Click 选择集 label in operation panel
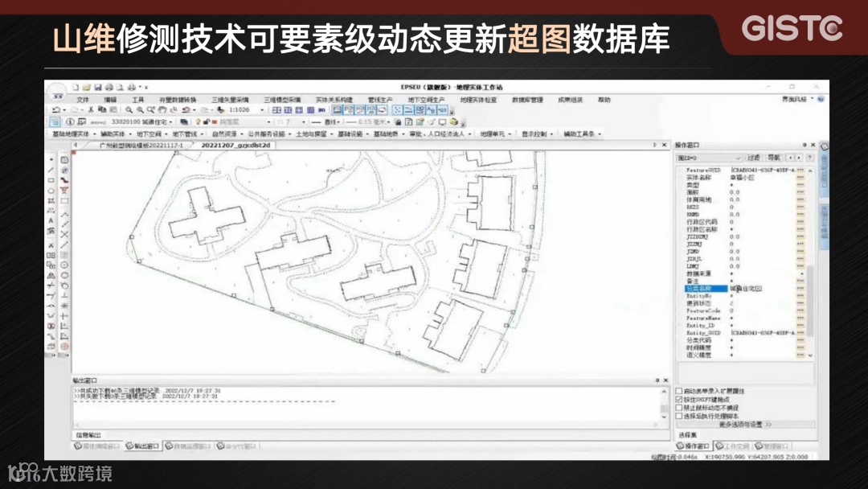This screenshot has width=868, height=489. point(687,435)
